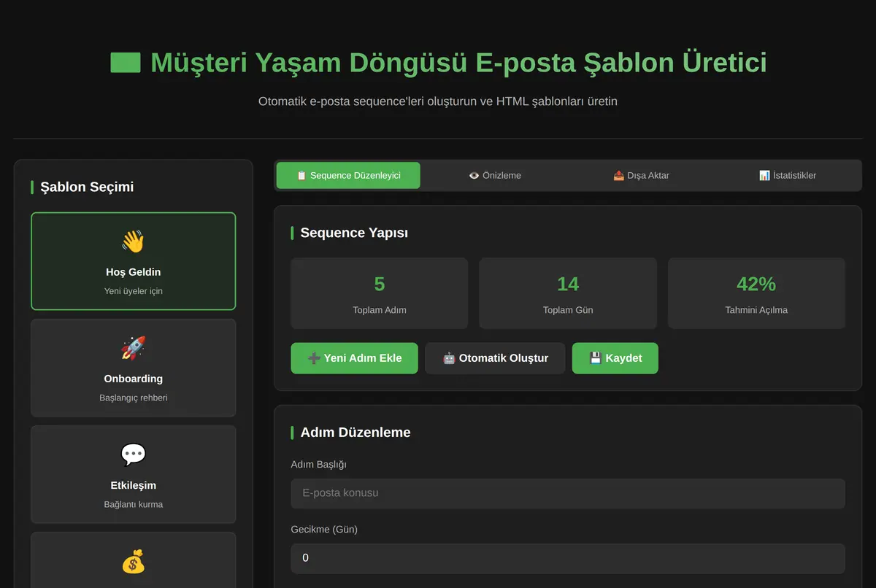Click the Yeni üyeler için subtitle

[x=134, y=291]
